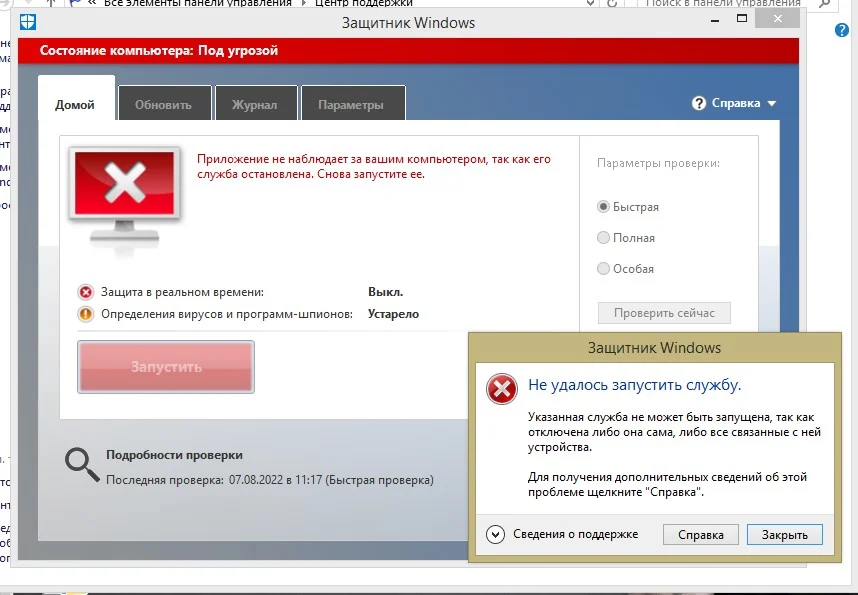
Task: Click the red error icon beside real-time protection
Action: tap(85, 292)
